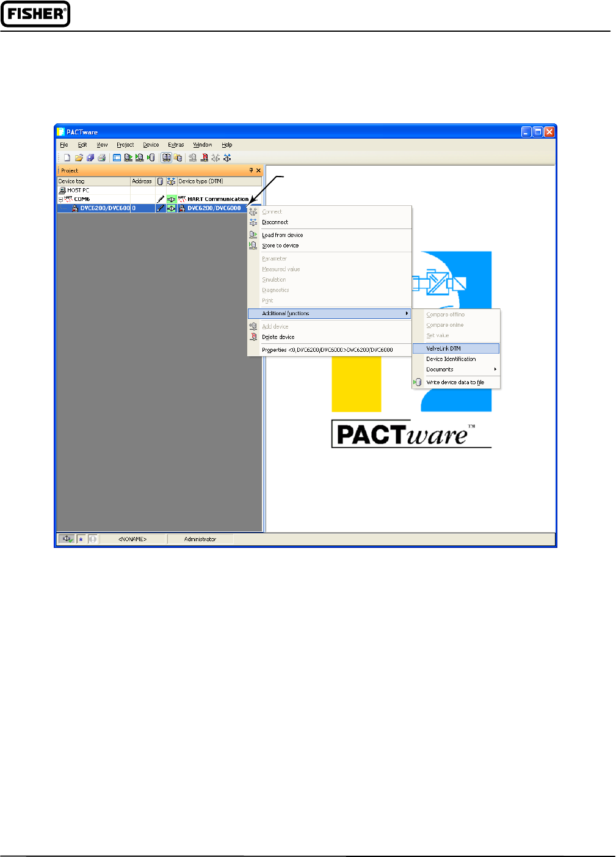Click the status bar asterisk icon
The width and height of the screenshot is (616, 857).
tap(81, 539)
